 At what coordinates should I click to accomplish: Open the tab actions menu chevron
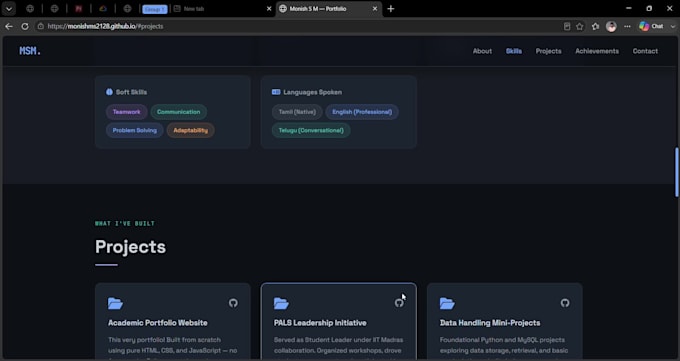click(9, 9)
